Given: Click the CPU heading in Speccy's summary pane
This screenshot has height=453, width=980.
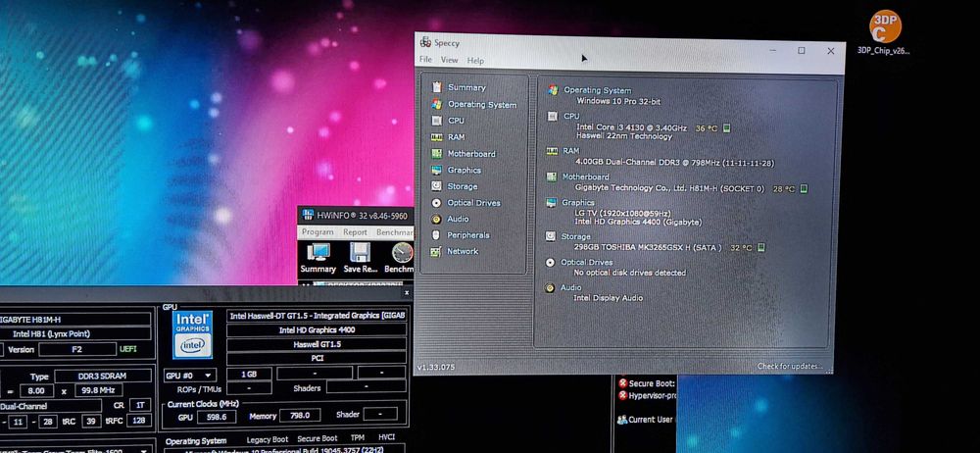Looking at the screenshot, I should (571, 117).
